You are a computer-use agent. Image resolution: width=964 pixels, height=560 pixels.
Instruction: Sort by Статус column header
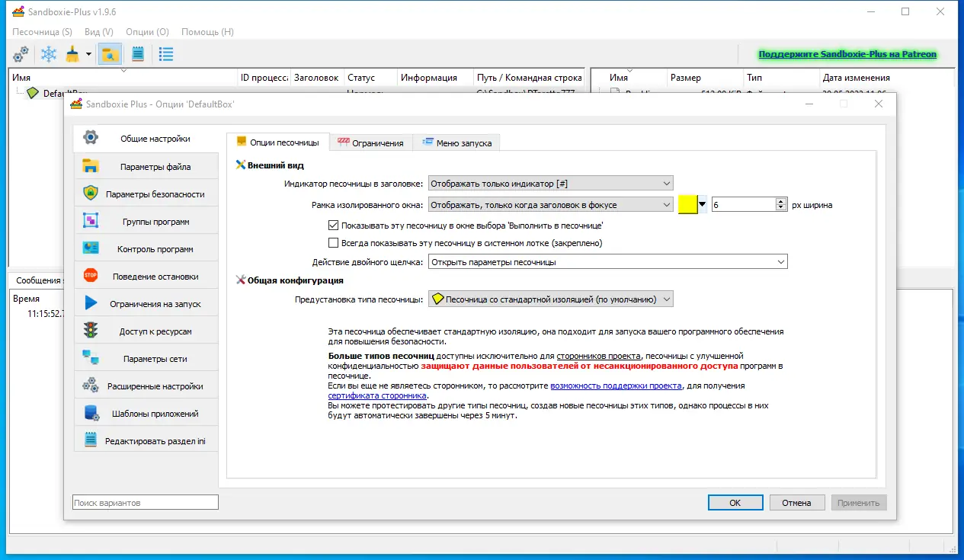tap(370, 78)
